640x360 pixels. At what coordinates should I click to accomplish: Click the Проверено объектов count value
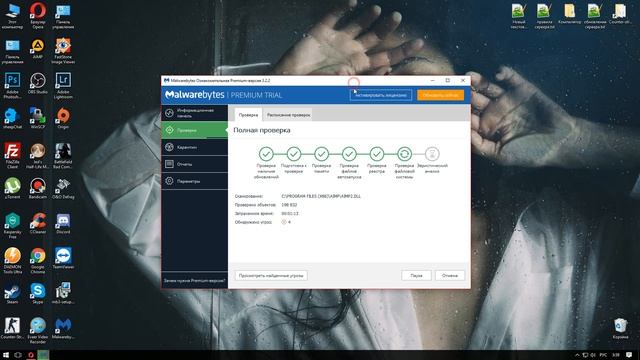(289, 205)
